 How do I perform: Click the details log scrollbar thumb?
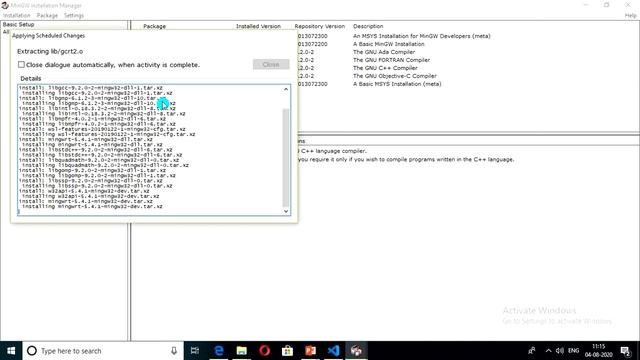[x=286, y=158]
